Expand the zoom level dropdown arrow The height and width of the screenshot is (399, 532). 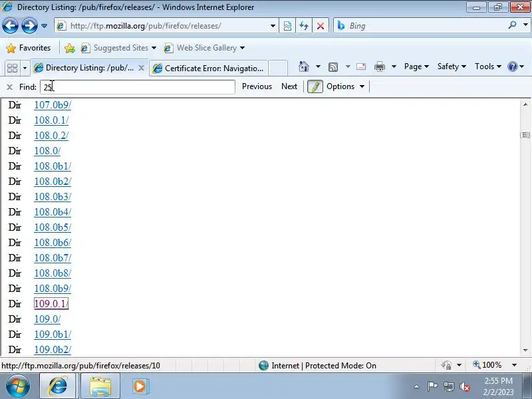514,365
